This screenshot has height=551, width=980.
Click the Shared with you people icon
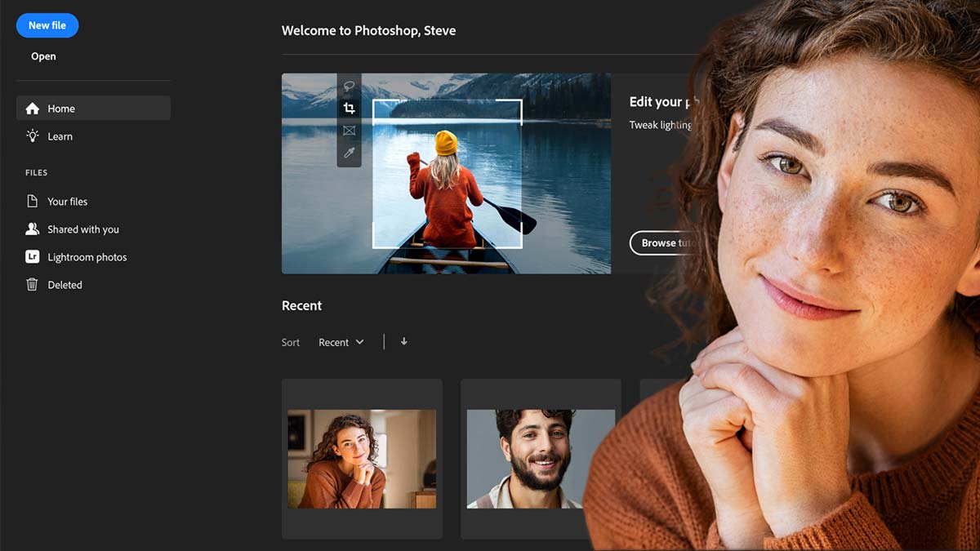point(33,229)
